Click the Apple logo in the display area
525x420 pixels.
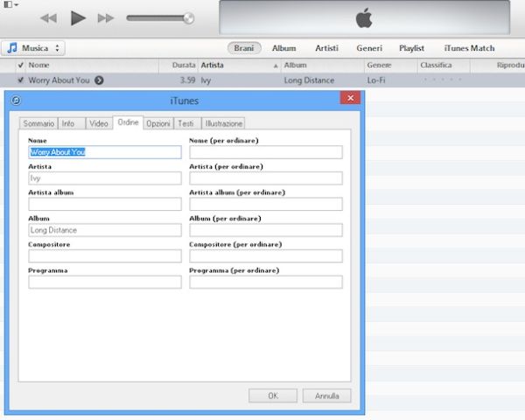364,18
